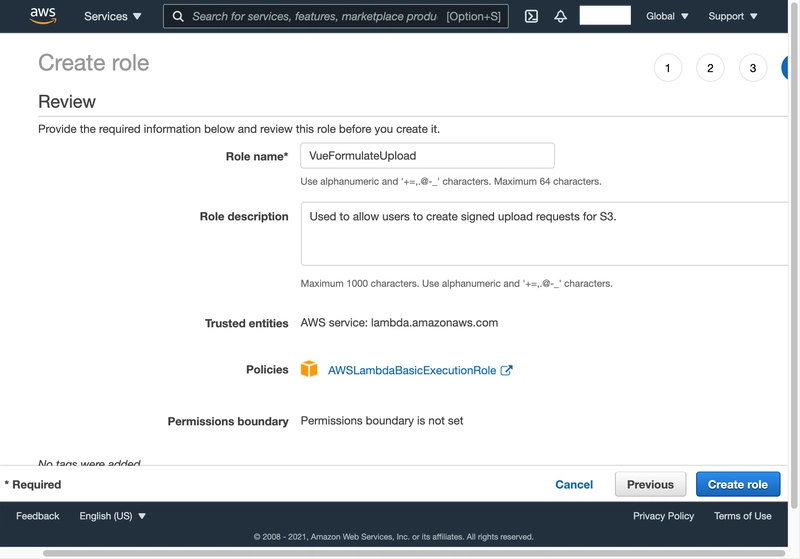Open the notifications bell icon

tap(560, 16)
